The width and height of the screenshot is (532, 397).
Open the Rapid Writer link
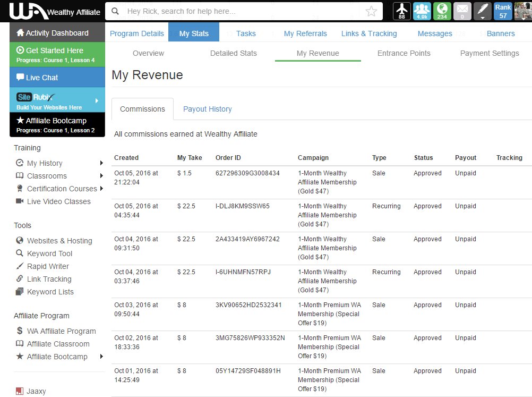[48, 266]
